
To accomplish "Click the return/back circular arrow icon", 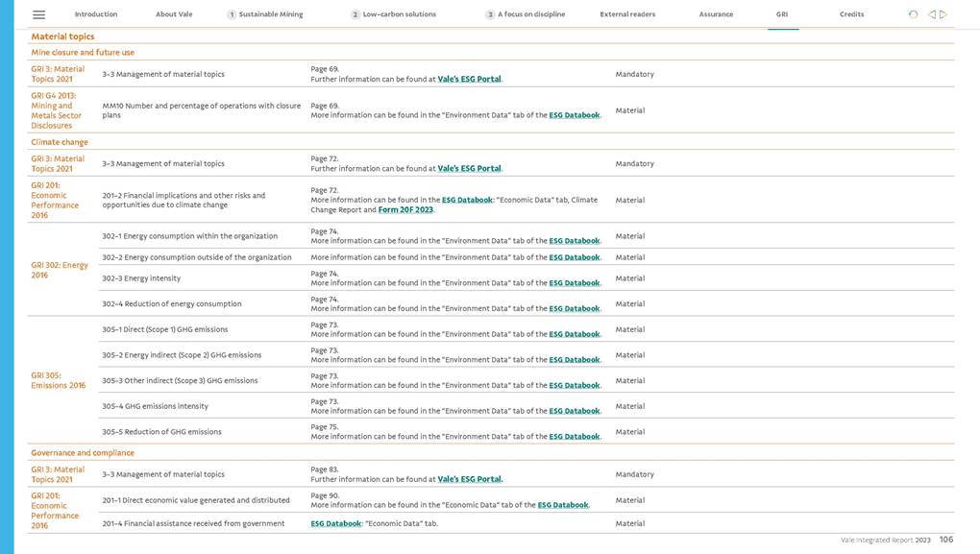I will tap(913, 14).
